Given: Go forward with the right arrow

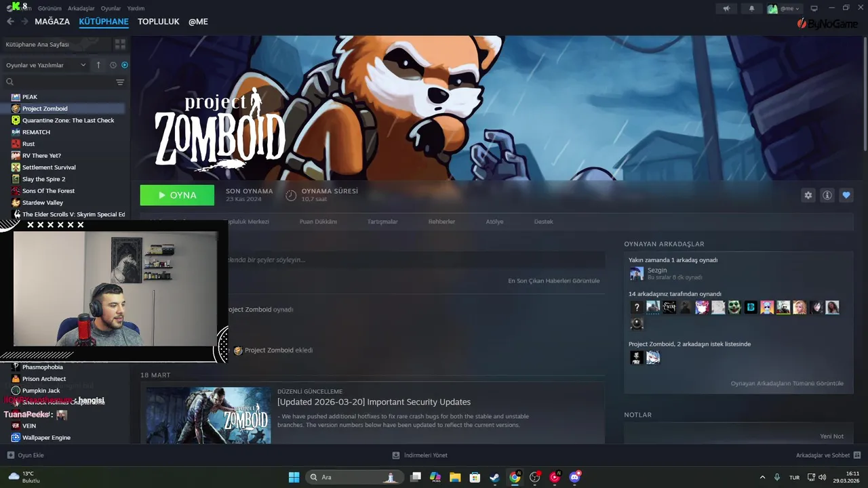Looking at the screenshot, I should [x=24, y=22].
